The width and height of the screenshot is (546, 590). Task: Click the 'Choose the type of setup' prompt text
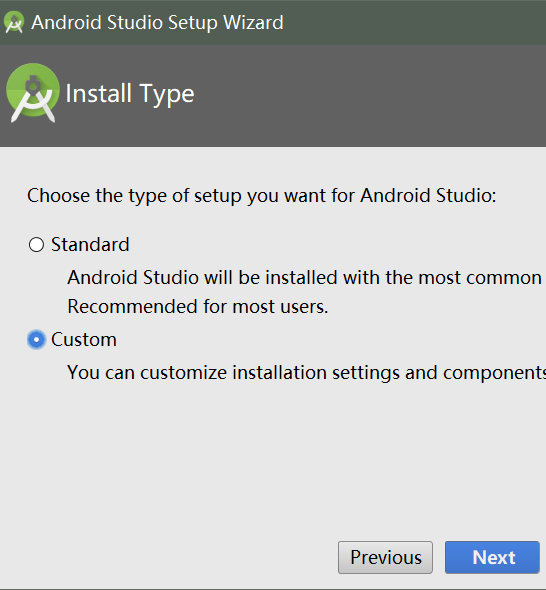coord(262,196)
